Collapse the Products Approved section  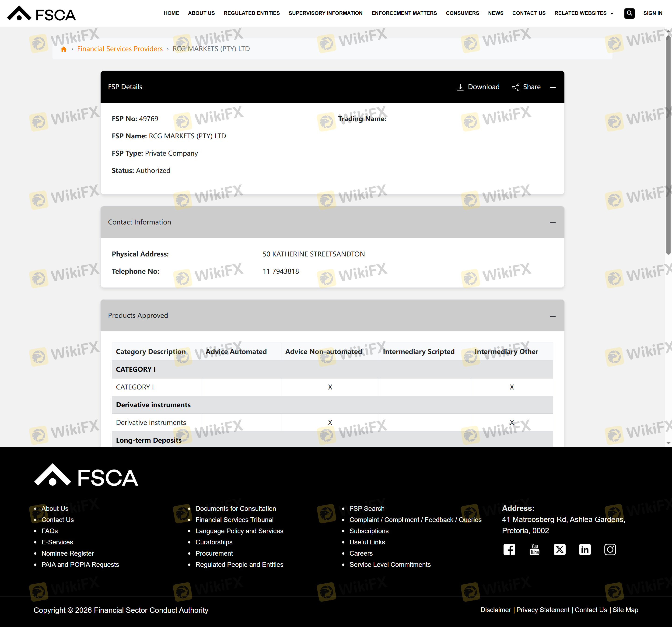[x=553, y=316]
